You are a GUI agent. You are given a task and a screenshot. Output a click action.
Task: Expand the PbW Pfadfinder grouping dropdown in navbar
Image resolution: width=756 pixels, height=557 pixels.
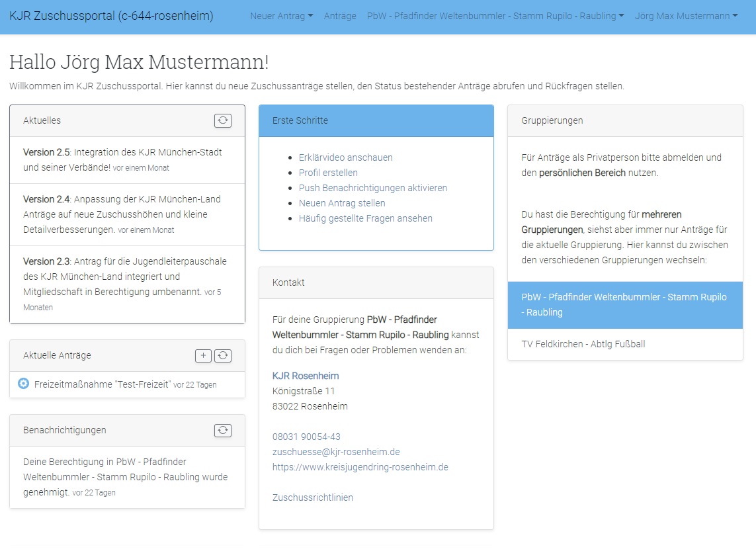[495, 16]
